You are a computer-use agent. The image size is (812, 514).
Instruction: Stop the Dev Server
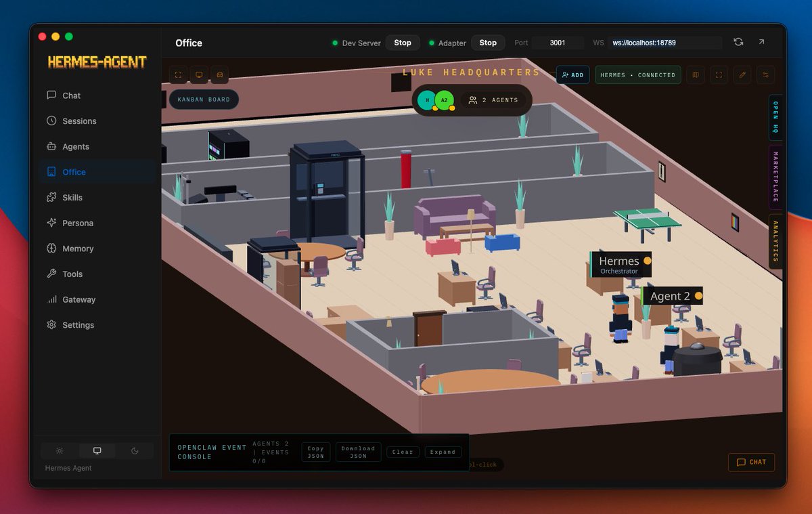(403, 43)
